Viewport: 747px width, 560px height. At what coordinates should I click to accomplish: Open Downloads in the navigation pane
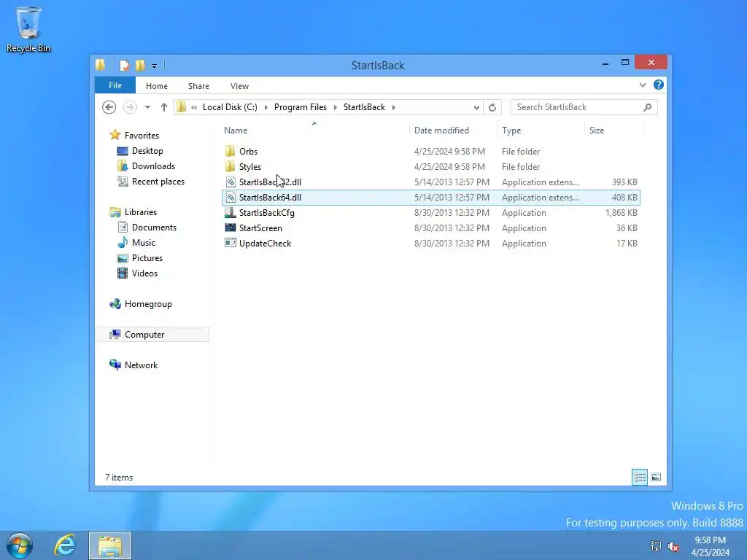(x=153, y=166)
